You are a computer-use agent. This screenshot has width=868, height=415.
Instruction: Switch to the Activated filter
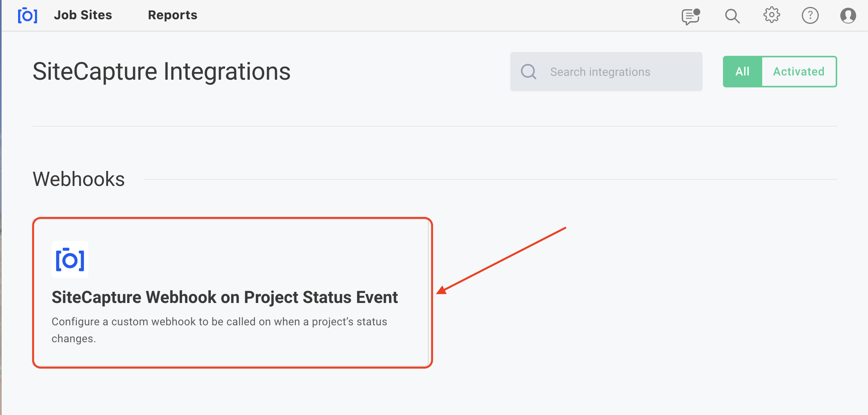point(799,72)
